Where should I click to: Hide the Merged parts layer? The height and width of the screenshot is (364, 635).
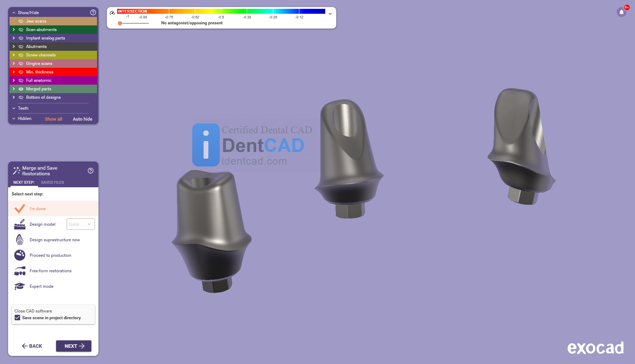point(21,89)
